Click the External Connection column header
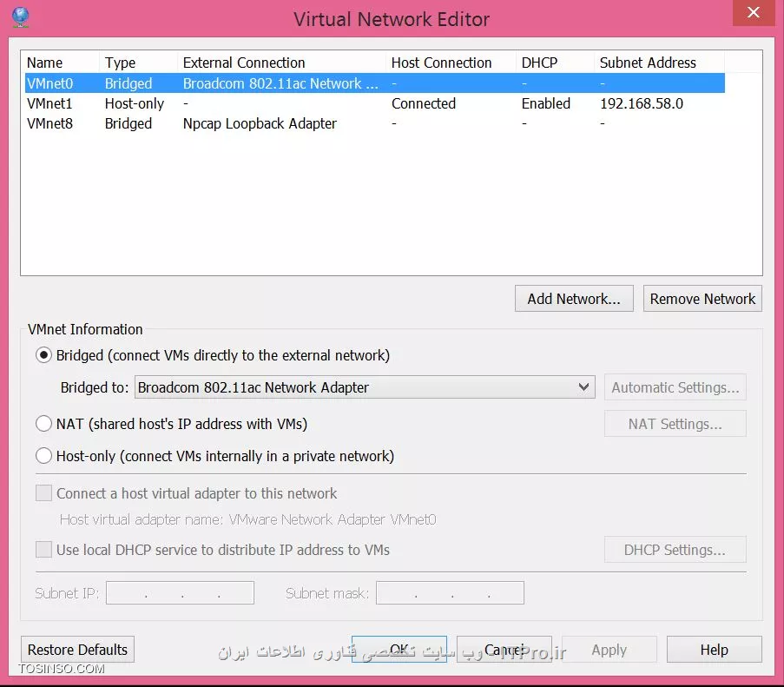The height and width of the screenshot is (687, 784). [x=281, y=63]
